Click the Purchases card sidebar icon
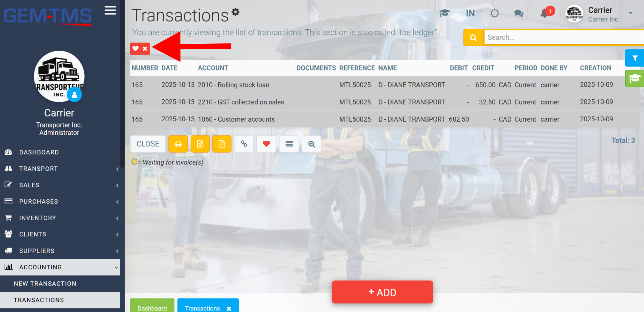The width and height of the screenshot is (644, 313). [x=9, y=201]
